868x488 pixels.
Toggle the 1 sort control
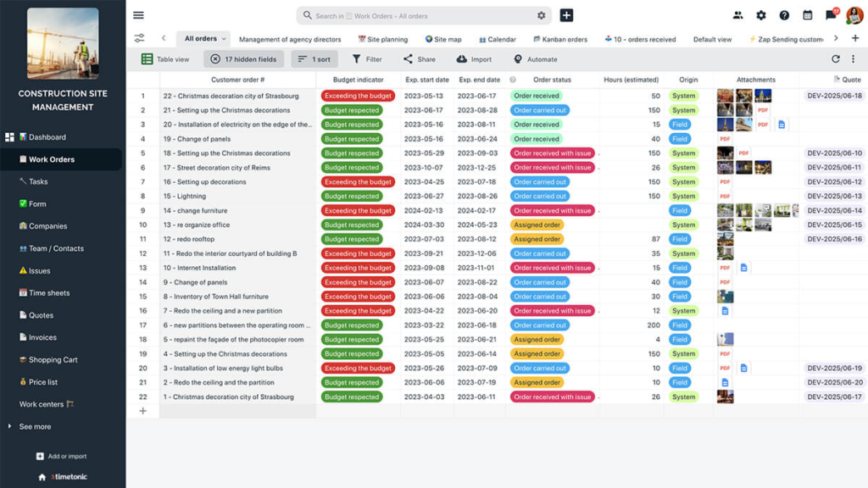(x=314, y=59)
